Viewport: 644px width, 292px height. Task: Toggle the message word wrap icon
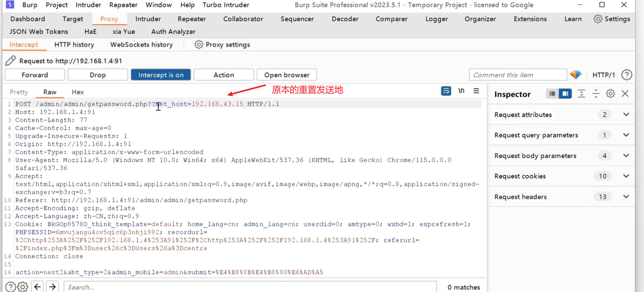[446, 91]
